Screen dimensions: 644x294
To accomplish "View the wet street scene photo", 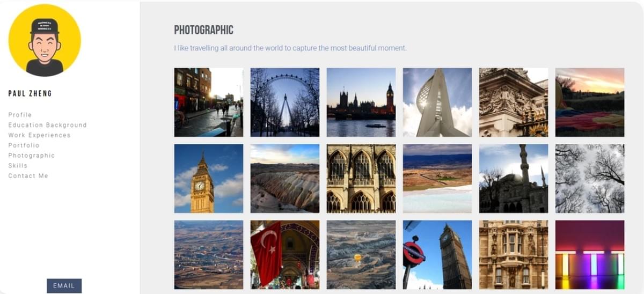I will (209, 102).
